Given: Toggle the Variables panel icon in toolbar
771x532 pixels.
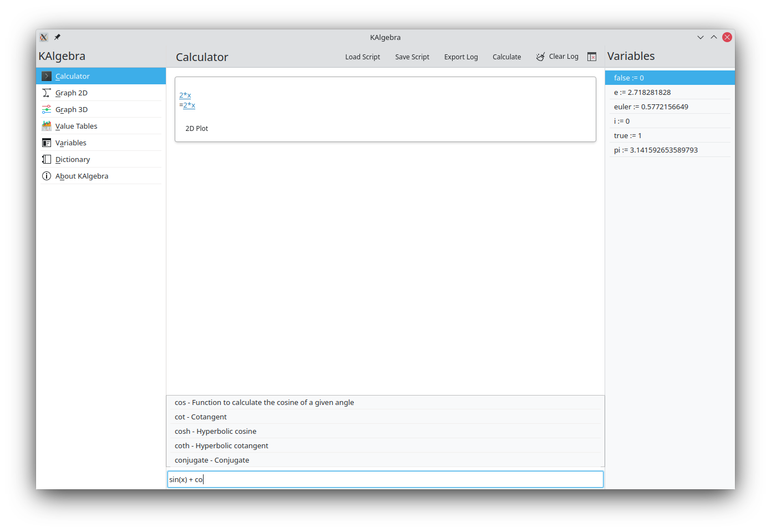Looking at the screenshot, I should [592, 57].
